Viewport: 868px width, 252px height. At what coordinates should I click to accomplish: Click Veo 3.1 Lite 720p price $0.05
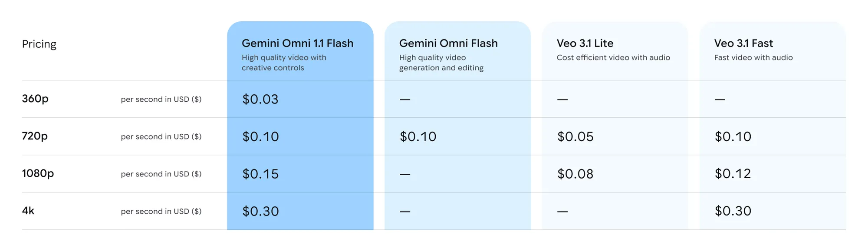pos(575,137)
